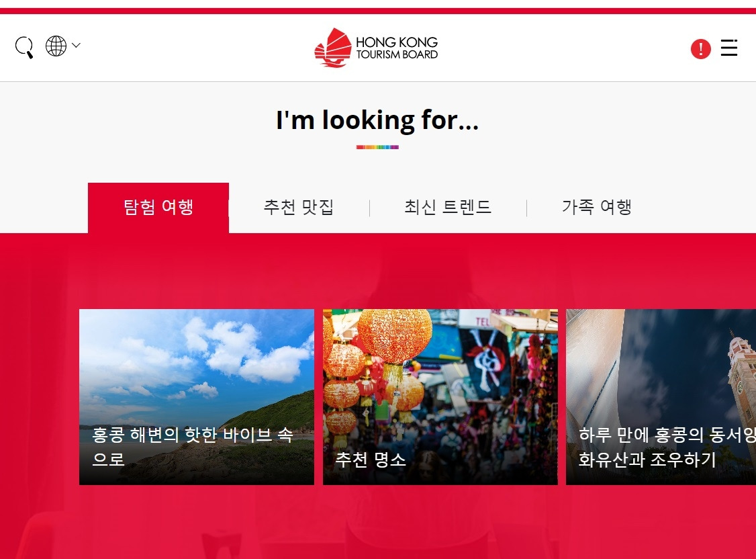
Task: Open the beach vibe card image
Action: tap(197, 397)
